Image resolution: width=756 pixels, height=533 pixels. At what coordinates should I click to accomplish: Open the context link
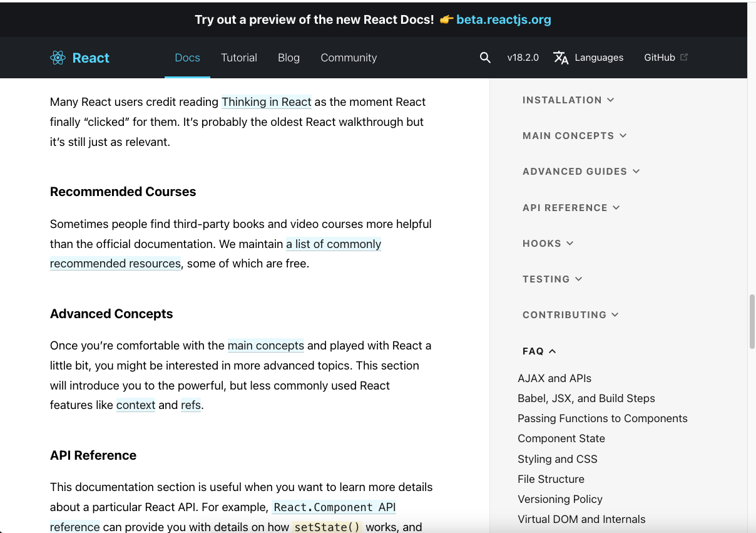[x=136, y=405]
